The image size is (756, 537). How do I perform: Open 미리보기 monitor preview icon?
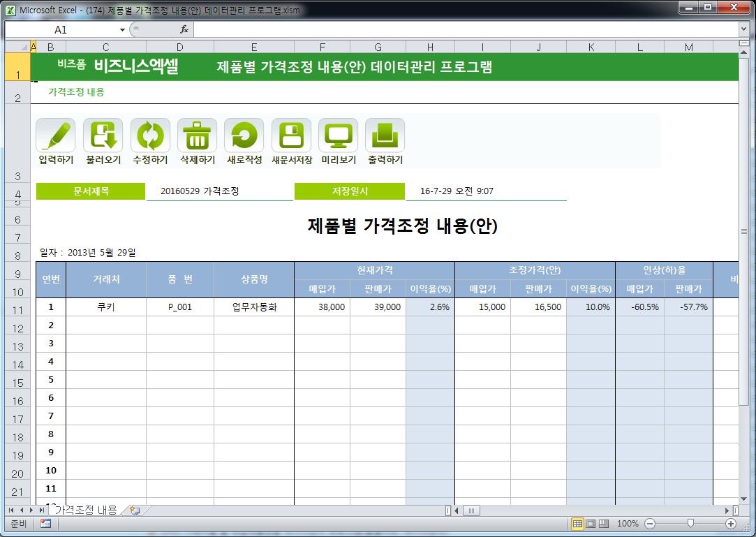pyautogui.click(x=338, y=135)
